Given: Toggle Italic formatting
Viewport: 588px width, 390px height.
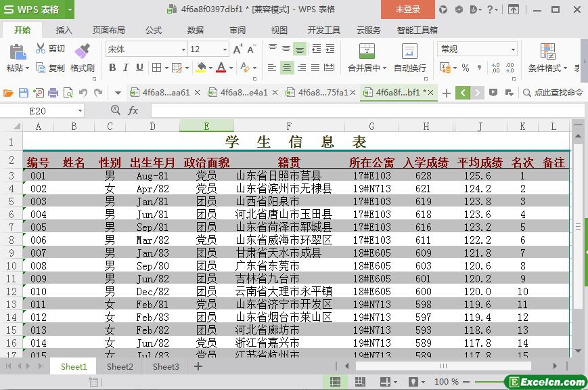Looking at the screenshot, I should coord(126,68).
